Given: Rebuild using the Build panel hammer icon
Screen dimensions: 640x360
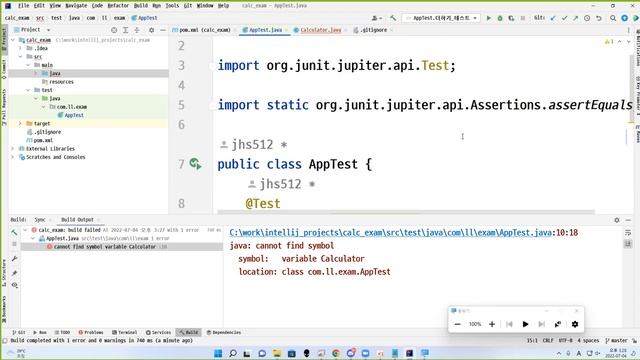Looking at the screenshot, I should tap(14, 232).
